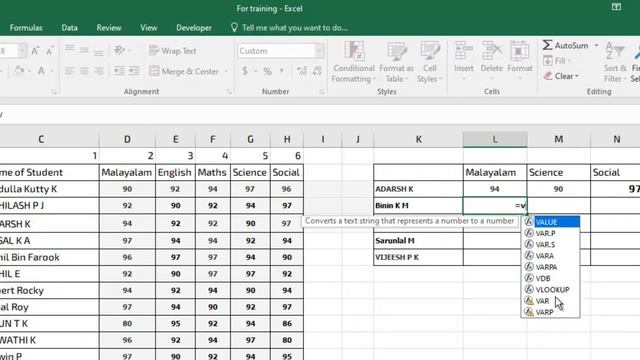Image resolution: width=640 pixels, height=360 pixels.
Task: Apply Percent Style format
Action: coord(267,71)
